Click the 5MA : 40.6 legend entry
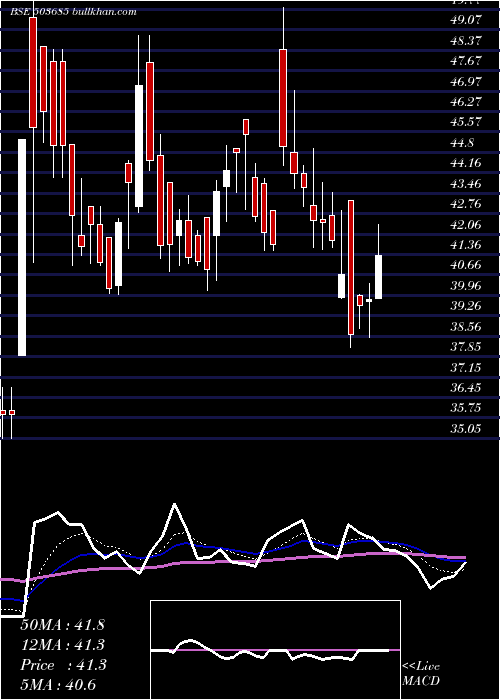 [x=58, y=685]
